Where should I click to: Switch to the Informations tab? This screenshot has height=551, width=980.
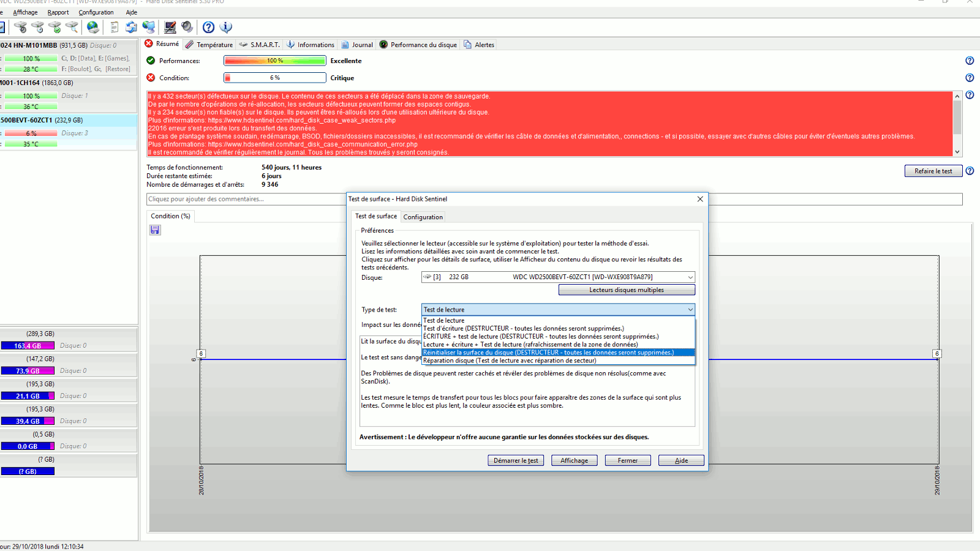point(311,45)
